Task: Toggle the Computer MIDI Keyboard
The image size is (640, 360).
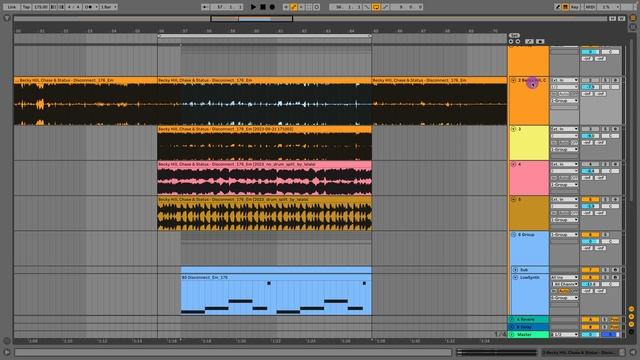Action: pos(565,7)
